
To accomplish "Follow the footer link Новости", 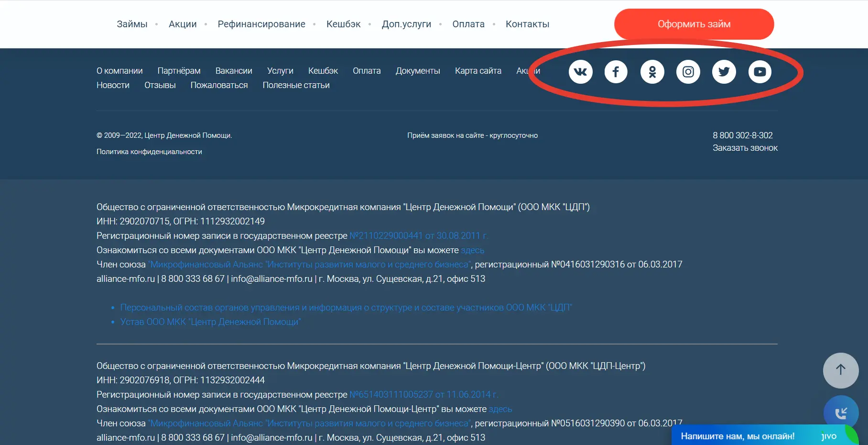I will [113, 85].
